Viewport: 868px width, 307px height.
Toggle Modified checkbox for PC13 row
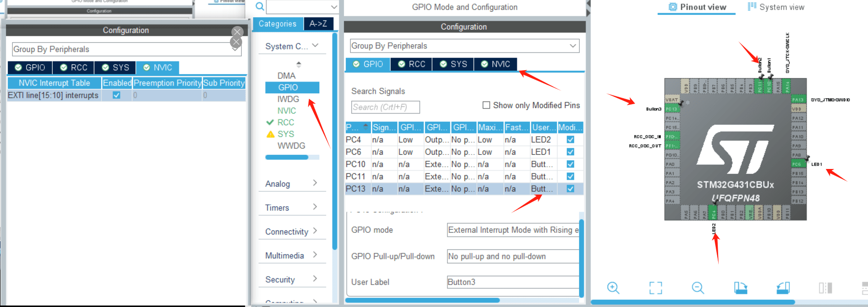570,189
